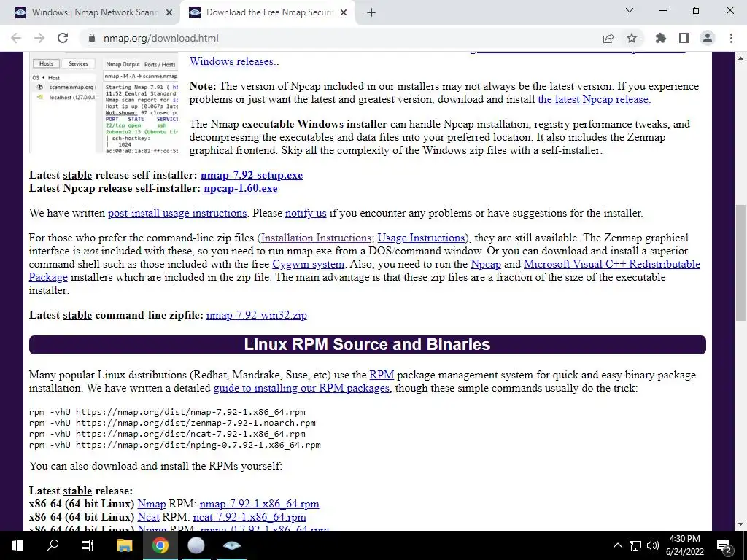Open network status tray icon
The height and width of the screenshot is (560, 747).
pos(635,545)
